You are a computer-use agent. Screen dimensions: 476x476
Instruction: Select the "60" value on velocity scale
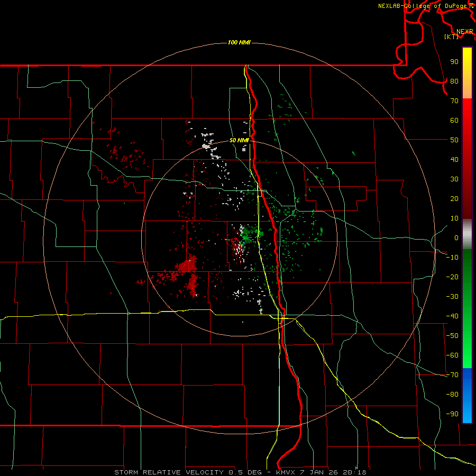coord(454,121)
